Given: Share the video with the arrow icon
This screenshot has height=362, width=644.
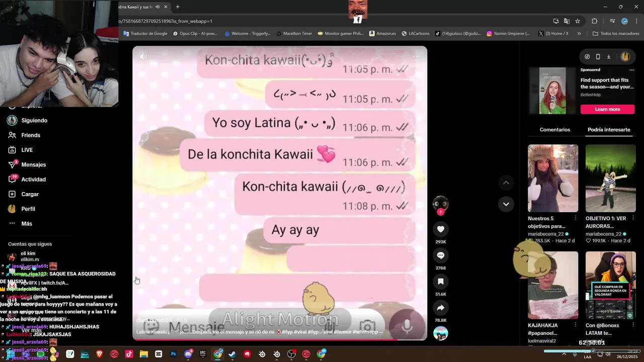Looking at the screenshot, I should [x=440, y=308].
